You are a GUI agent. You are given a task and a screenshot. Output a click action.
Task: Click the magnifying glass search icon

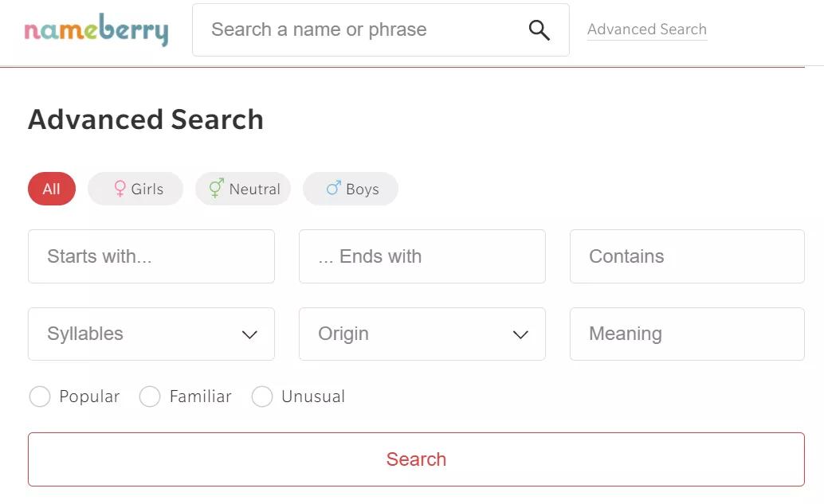(x=540, y=30)
